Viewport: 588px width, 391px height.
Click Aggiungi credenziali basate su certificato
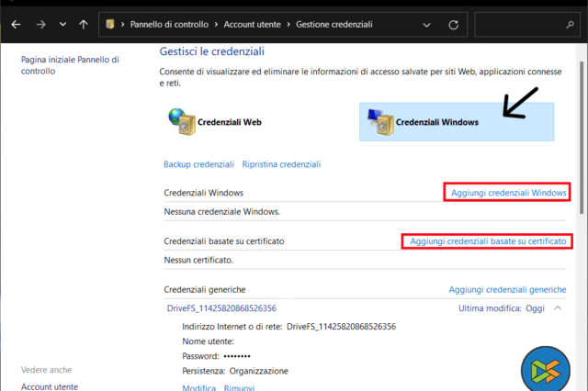coord(488,241)
